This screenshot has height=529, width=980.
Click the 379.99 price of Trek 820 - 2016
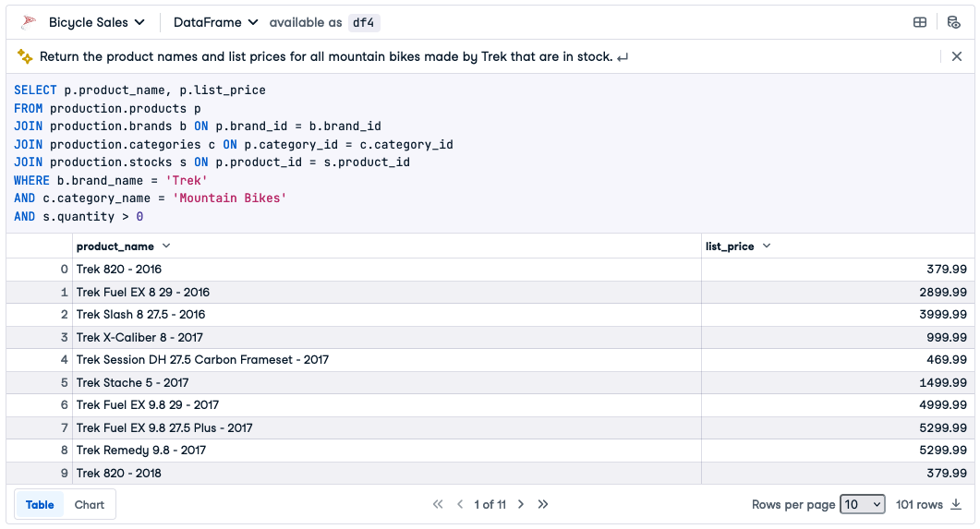(946, 270)
